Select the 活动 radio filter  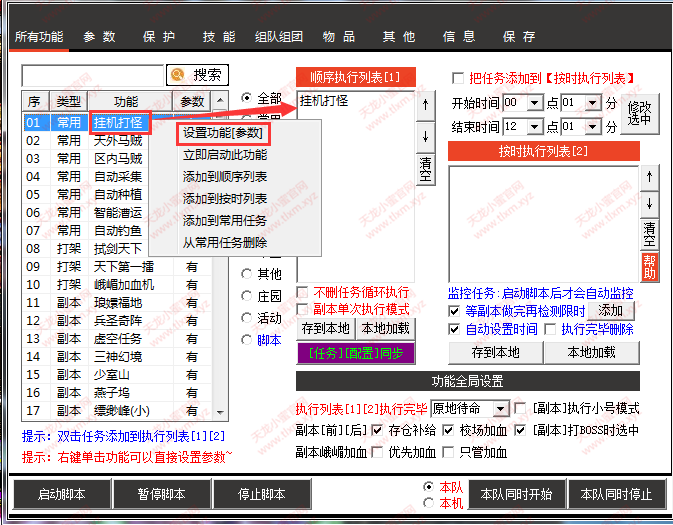246,318
